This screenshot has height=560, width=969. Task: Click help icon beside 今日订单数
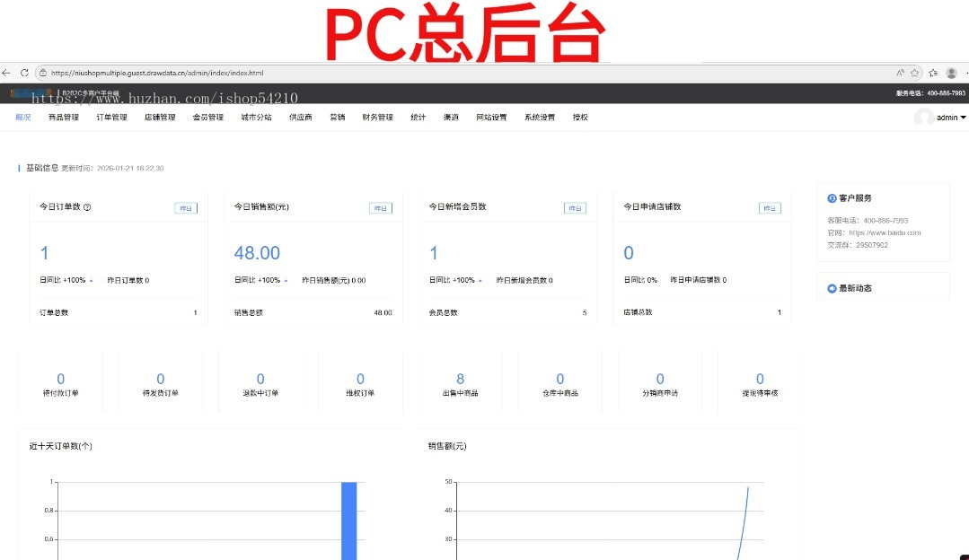pos(87,207)
